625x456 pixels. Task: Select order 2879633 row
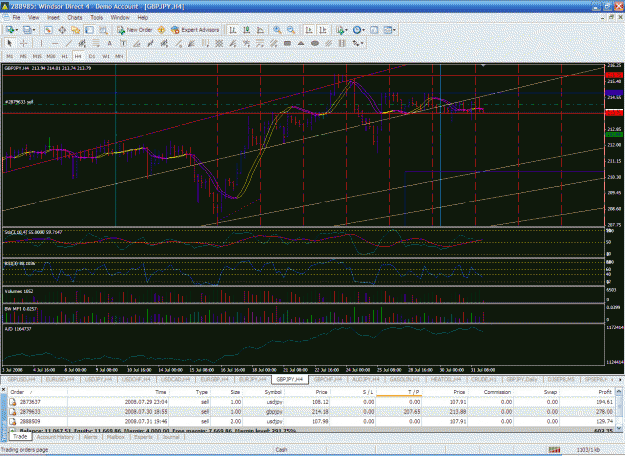311,412
